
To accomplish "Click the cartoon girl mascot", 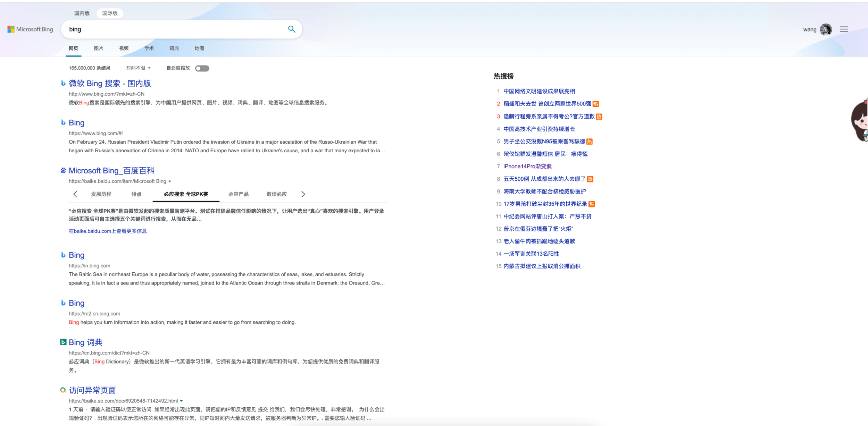I will (x=860, y=121).
